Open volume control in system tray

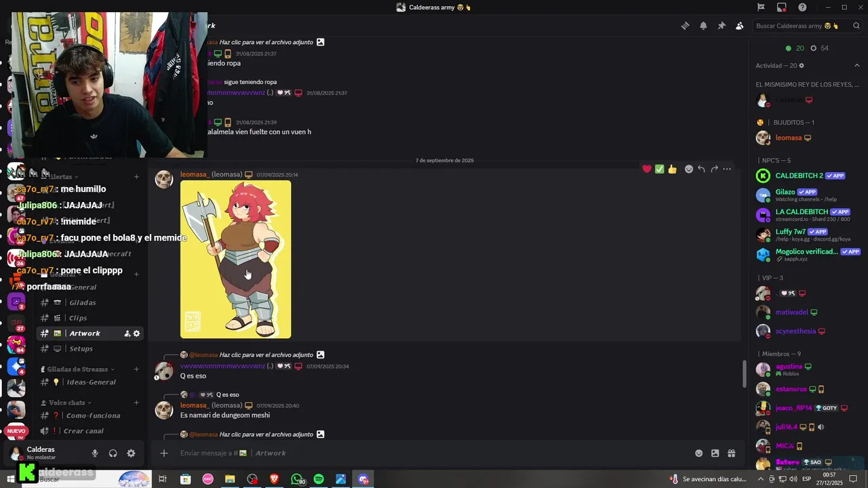tap(793, 479)
